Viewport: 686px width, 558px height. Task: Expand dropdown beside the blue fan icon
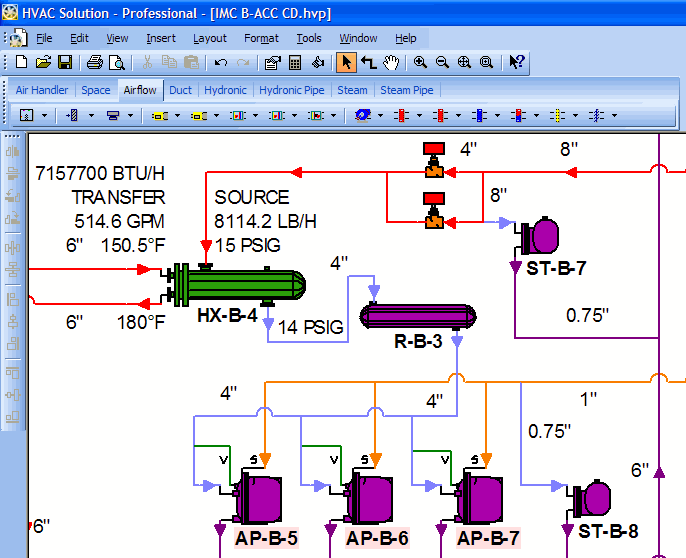[x=381, y=115]
